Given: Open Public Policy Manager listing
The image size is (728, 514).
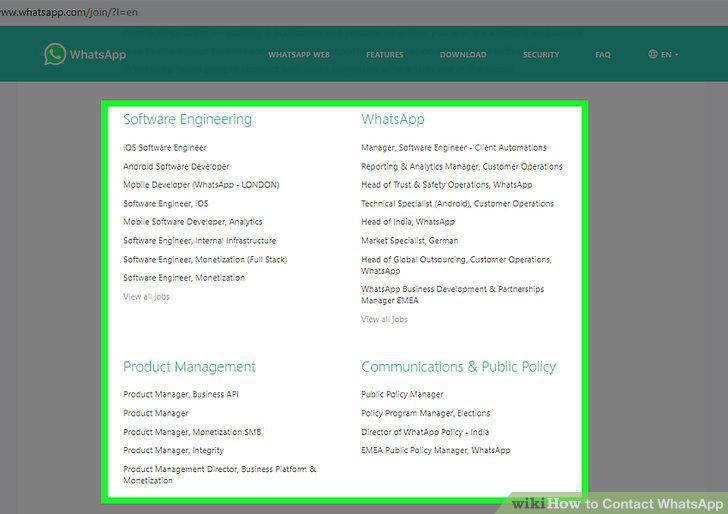Looking at the screenshot, I should pyautogui.click(x=402, y=394).
